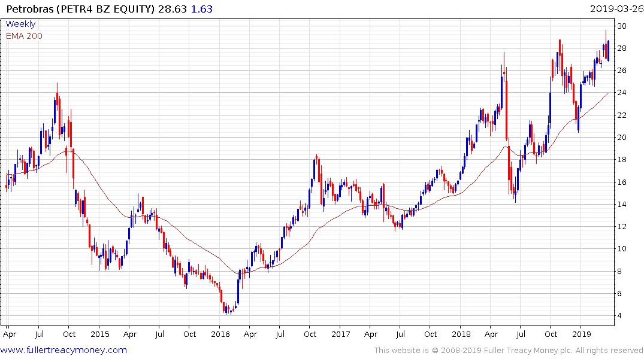
Task: Click the 2019 label on time axis
Action: (x=582, y=334)
